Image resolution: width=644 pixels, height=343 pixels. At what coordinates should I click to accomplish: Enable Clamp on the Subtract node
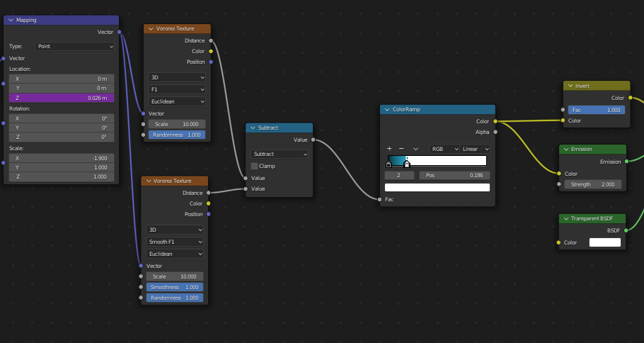click(x=255, y=166)
